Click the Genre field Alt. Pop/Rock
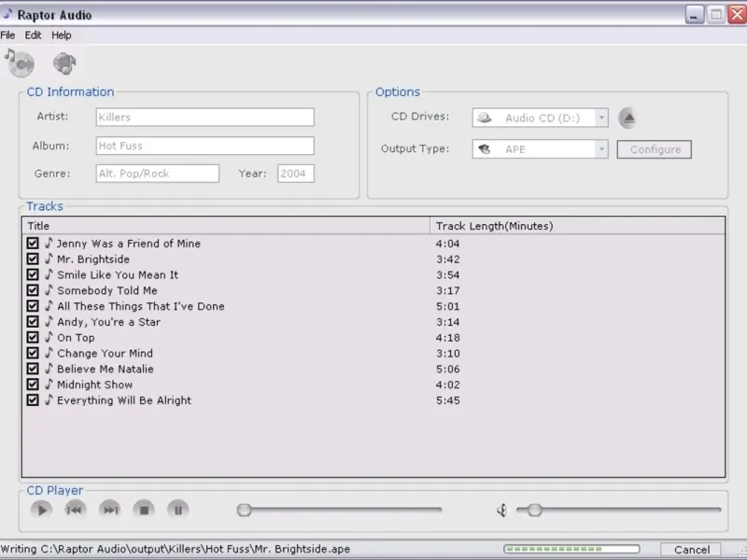 (157, 174)
